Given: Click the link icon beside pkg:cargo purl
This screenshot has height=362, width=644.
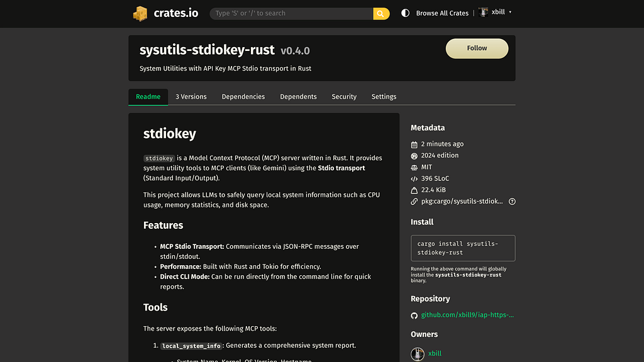Looking at the screenshot, I should click(x=414, y=202).
